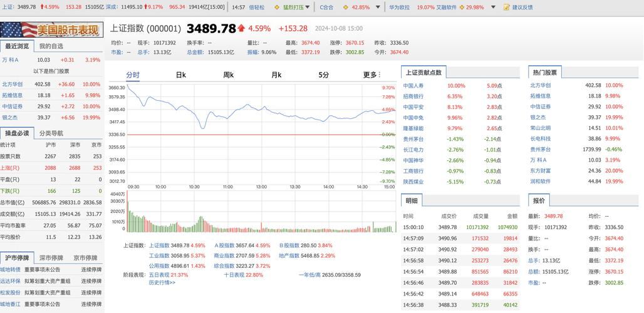Click the red up arrow beside 3489.78
This screenshot has height=313, width=644.
pyautogui.click(x=241, y=28)
